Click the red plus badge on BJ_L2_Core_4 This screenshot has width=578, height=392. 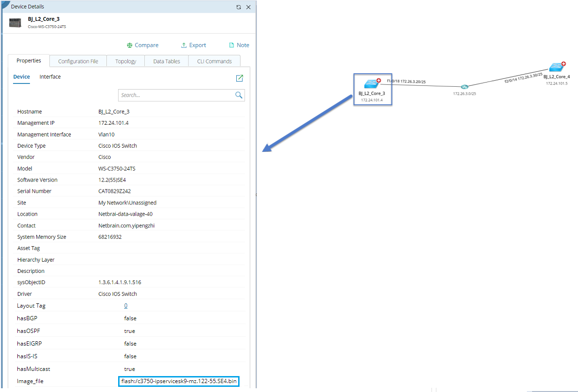click(x=564, y=64)
